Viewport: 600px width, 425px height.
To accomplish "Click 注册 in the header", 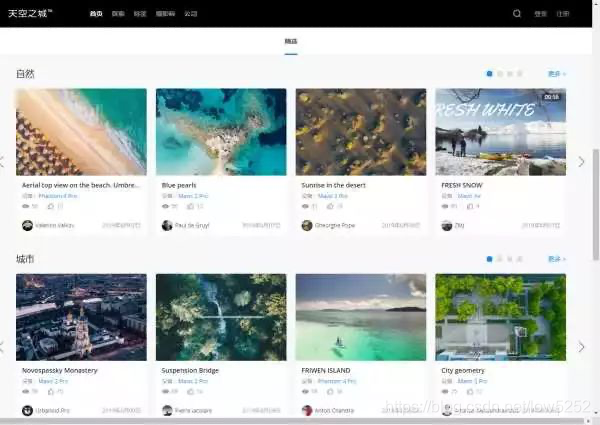I will click(x=562, y=14).
